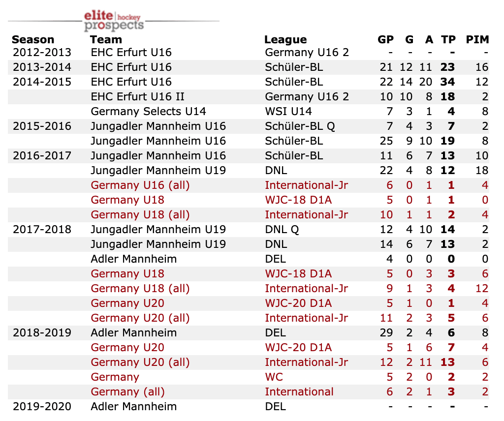Click the International league link in last rows

point(299,391)
